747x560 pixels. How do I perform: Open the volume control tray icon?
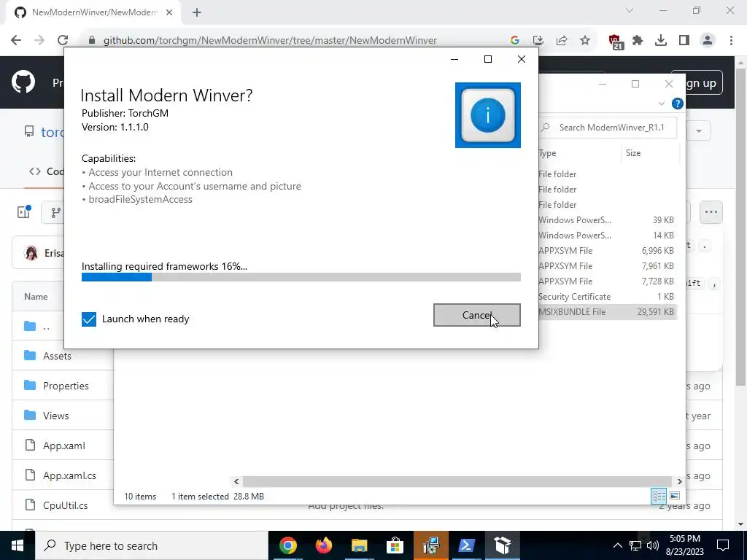pyautogui.click(x=653, y=545)
